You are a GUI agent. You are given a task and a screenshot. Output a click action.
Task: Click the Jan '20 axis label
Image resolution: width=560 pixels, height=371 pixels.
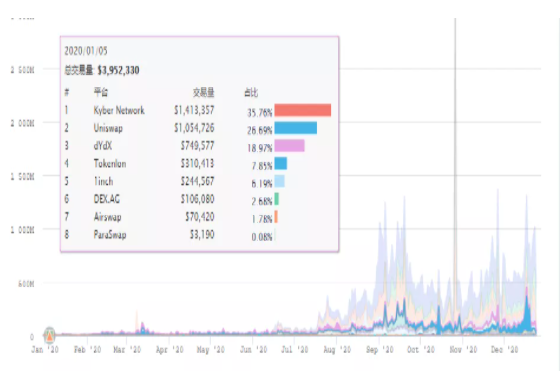[45, 350]
